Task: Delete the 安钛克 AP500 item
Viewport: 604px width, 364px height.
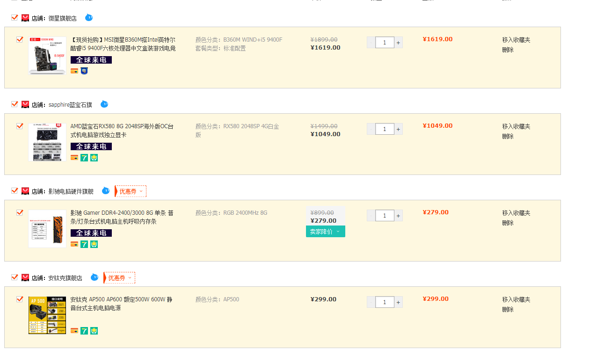Action: click(x=508, y=309)
